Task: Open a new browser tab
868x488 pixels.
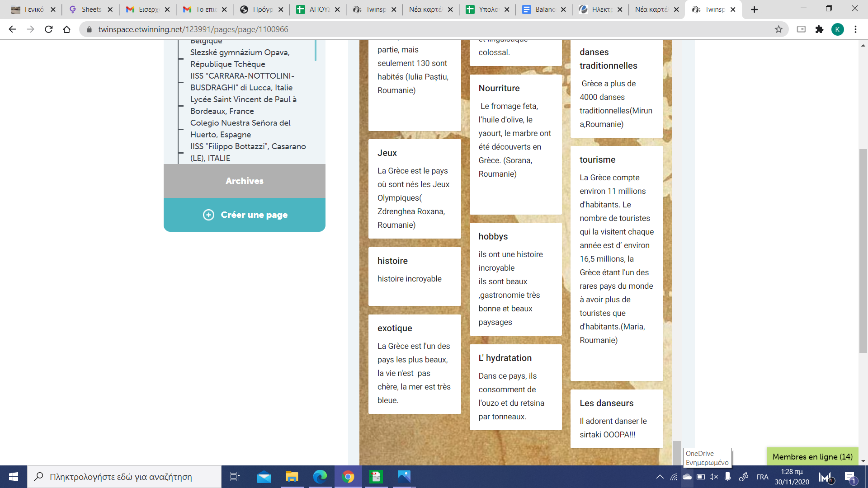Action: (x=754, y=9)
